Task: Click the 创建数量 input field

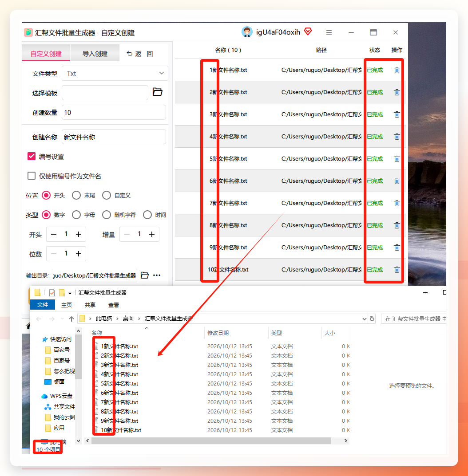Action: 114,112
